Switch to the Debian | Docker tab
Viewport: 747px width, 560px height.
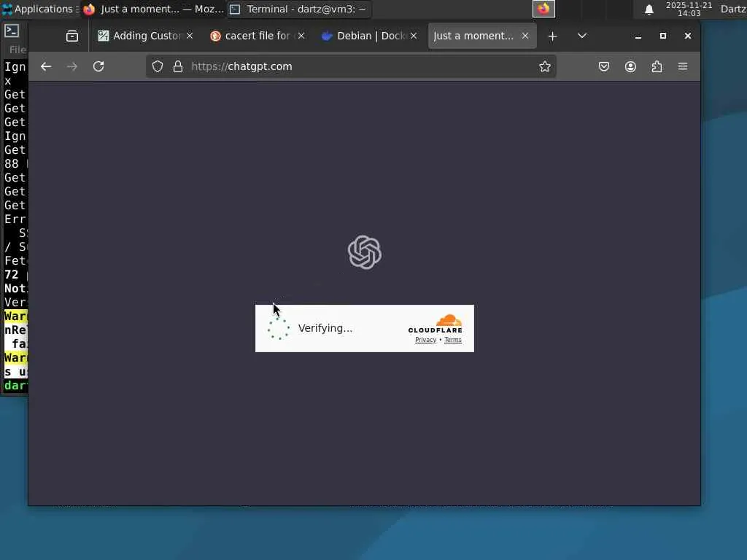coord(363,36)
